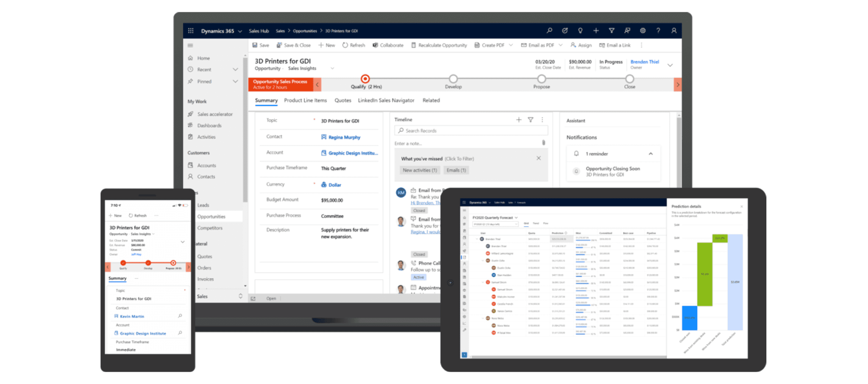Open the task flow checkmark icon
Viewport: 868px width, 384px height.
coord(565,30)
